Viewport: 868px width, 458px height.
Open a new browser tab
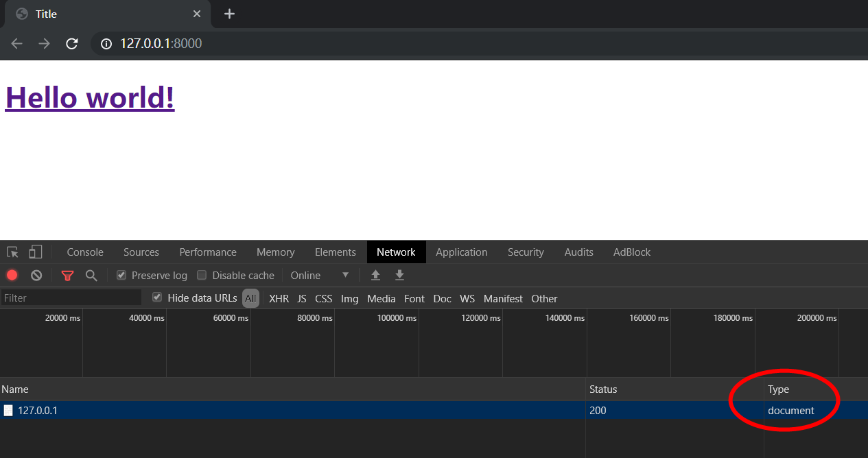[229, 14]
